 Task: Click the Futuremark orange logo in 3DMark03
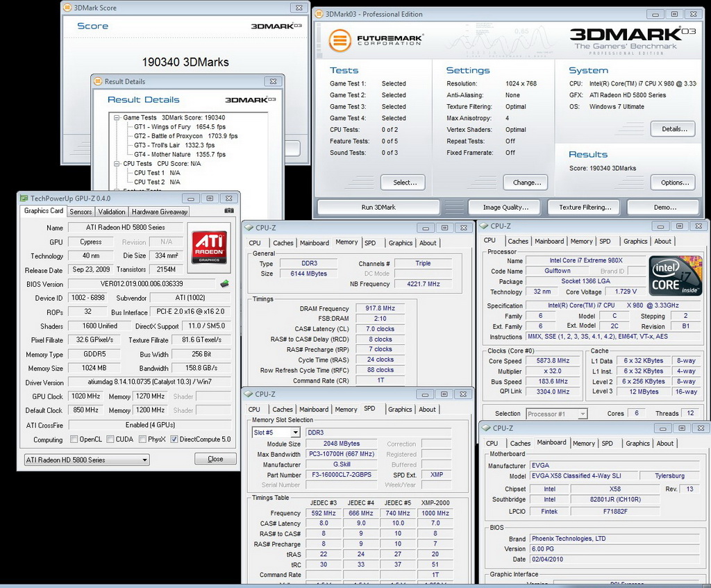coord(340,40)
